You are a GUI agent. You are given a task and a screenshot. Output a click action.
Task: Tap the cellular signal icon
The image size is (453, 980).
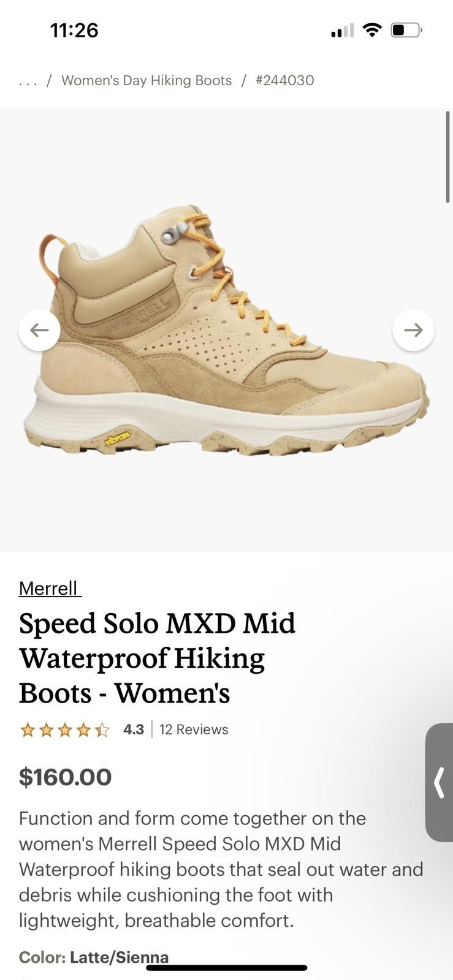342,30
